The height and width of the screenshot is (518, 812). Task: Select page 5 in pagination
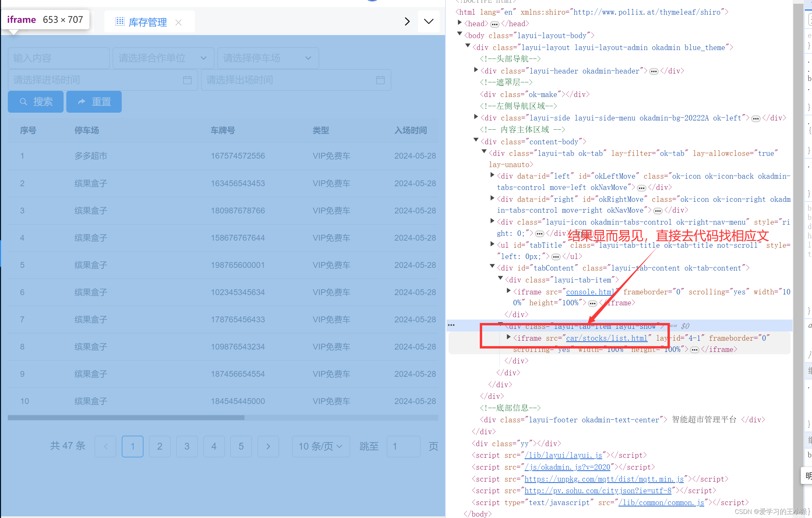coord(241,447)
